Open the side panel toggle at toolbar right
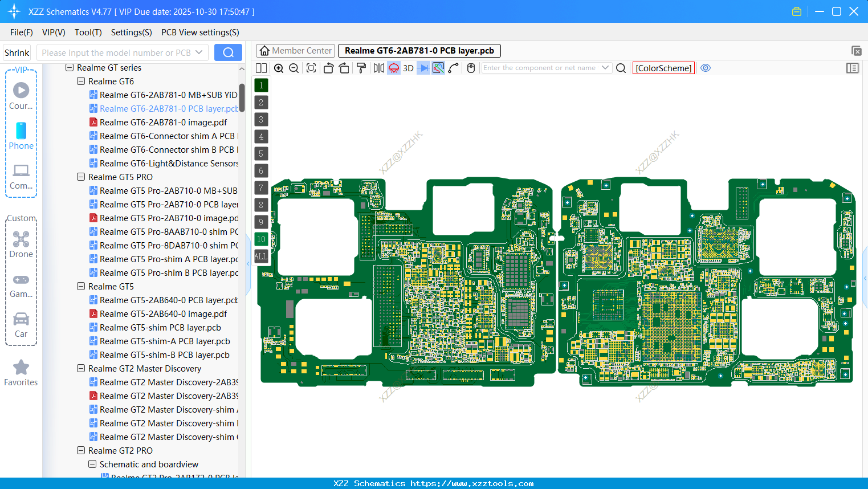 click(853, 68)
